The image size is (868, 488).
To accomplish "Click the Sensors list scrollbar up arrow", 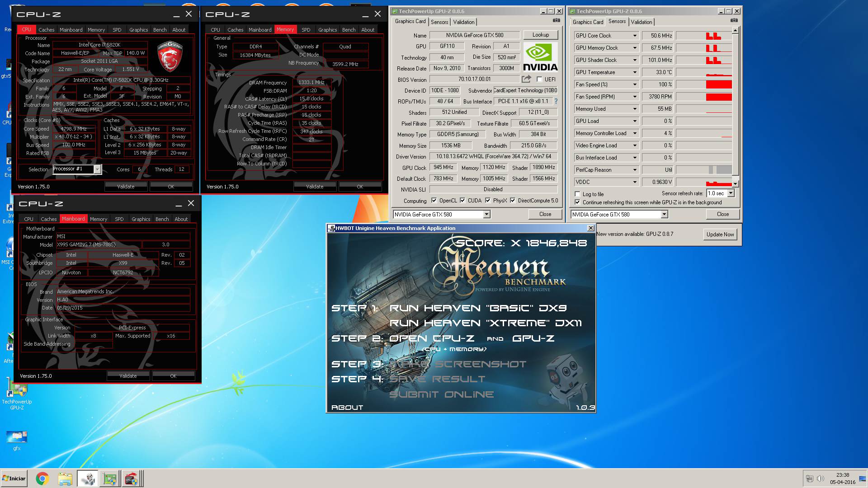I will point(735,30).
